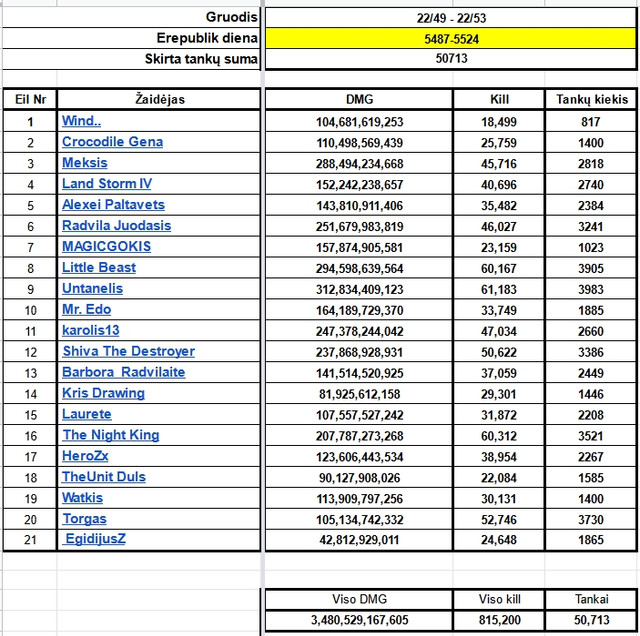Select the Erepublik diena label cell
Image resolution: width=640 pixels, height=636 pixels.
point(131,38)
